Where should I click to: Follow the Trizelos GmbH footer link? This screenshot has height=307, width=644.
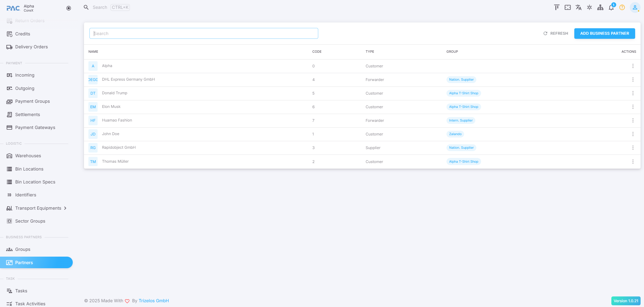[154, 301]
